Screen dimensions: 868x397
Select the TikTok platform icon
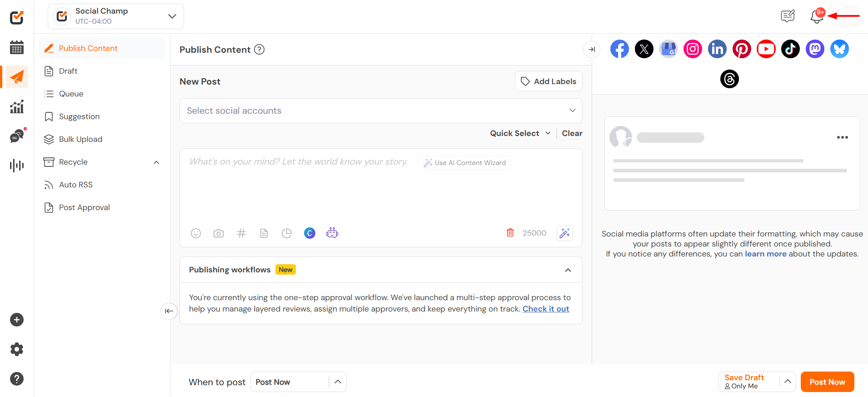pyautogui.click(x=790, y=49)
